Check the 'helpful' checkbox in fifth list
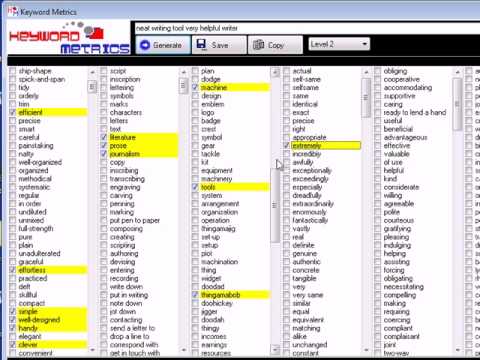The width and height of the screenshot is (480, 360). coord(378,170)
